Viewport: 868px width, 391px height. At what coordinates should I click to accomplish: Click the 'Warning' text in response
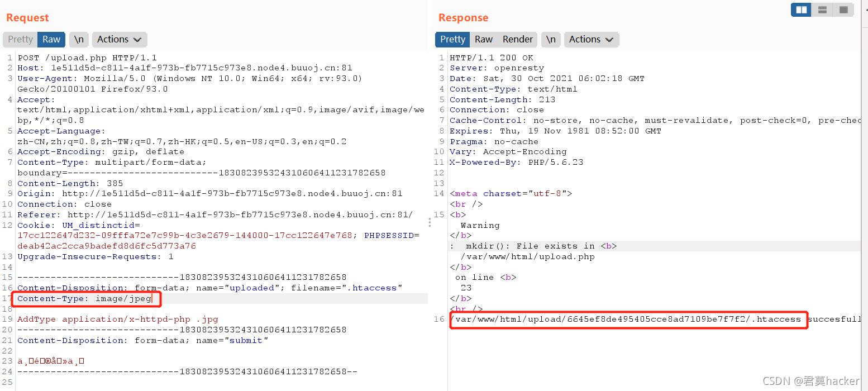(x=480, y=226)
